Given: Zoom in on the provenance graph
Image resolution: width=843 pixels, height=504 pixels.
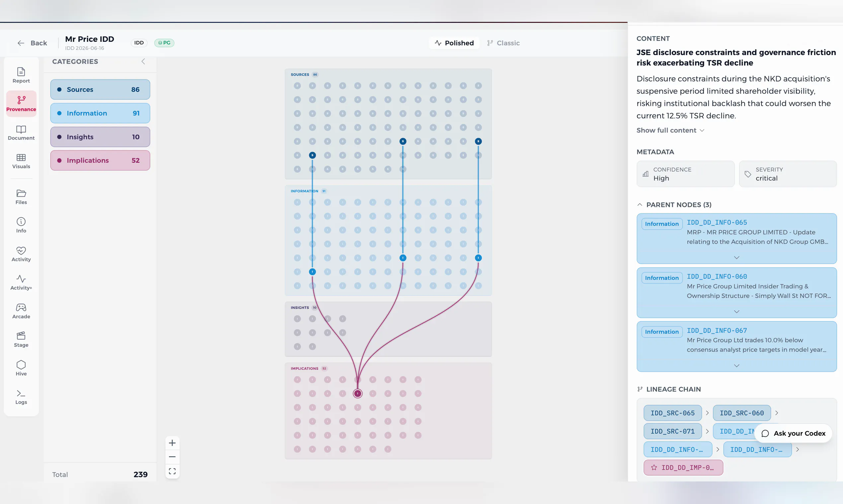Looking at the screenshot, I should (x=172, y=443).
